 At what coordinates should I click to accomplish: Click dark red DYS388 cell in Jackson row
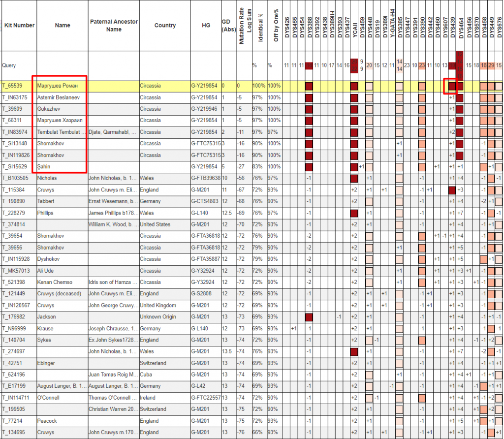309,317
